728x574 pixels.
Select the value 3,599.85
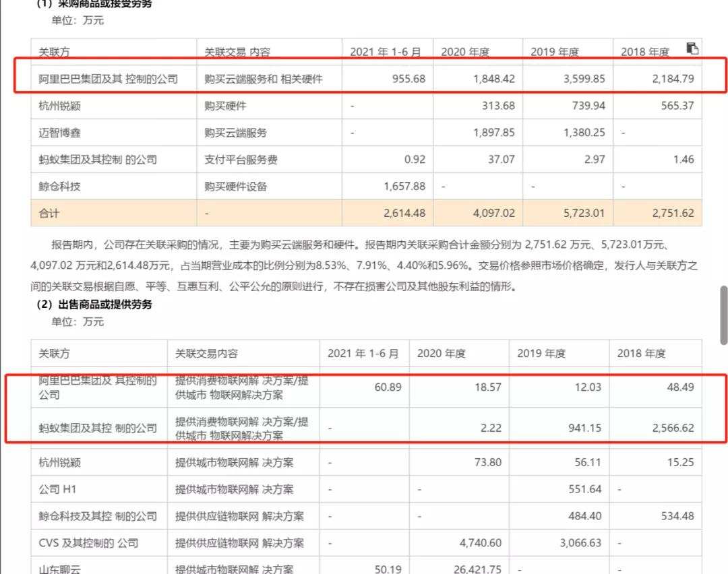coord(584,79)
